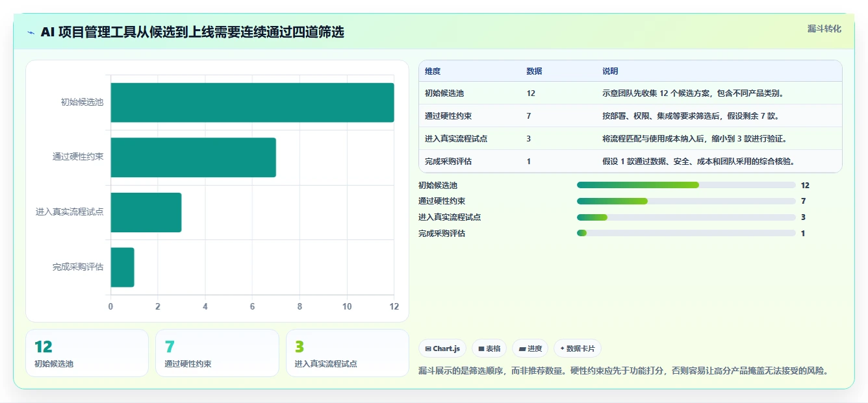This screenshot has width=868, height=403.
Task: Click x-axis tick label 0
Action: tap(110, 306)
